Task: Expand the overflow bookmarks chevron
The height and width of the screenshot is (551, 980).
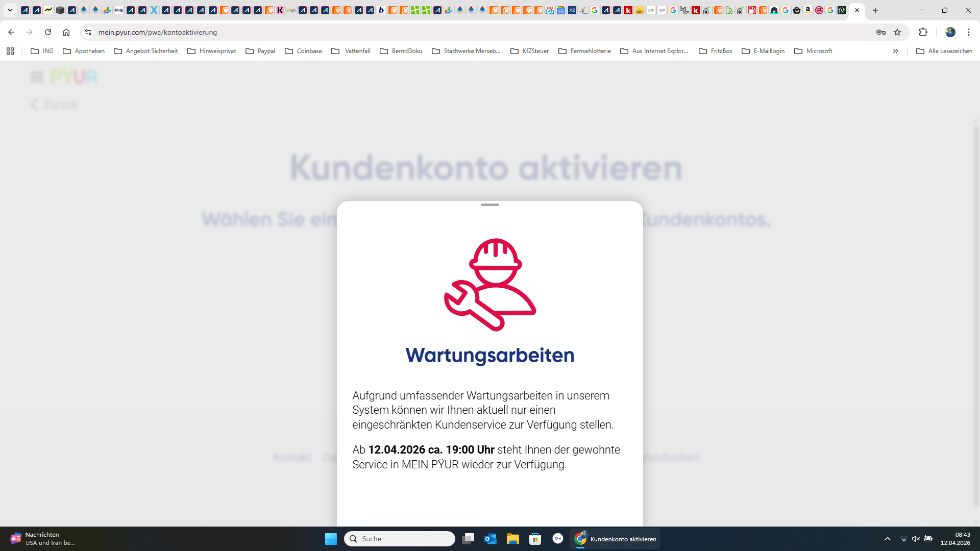Action: point(896,51)
